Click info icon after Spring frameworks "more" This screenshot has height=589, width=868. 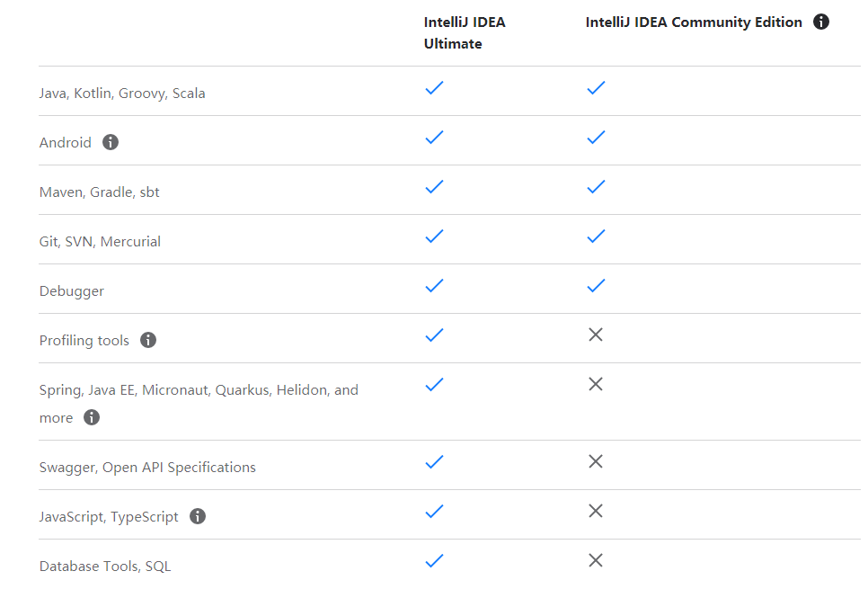(x=92, y=417)
